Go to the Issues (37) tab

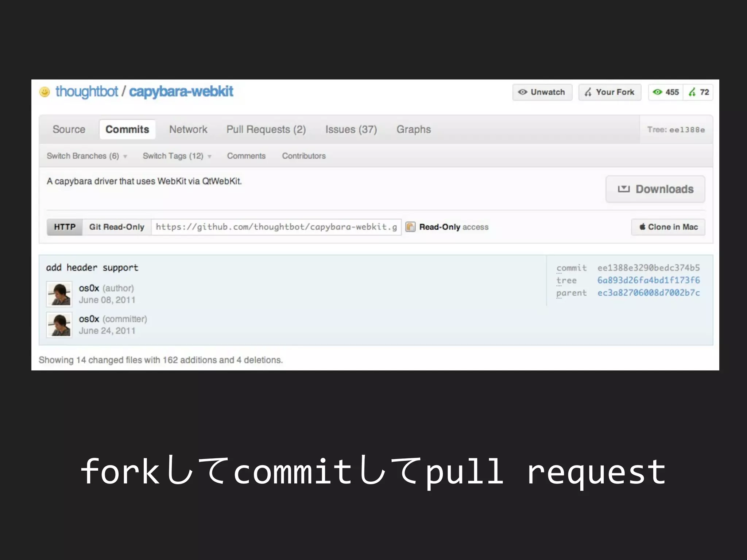[x=351, y=129]
